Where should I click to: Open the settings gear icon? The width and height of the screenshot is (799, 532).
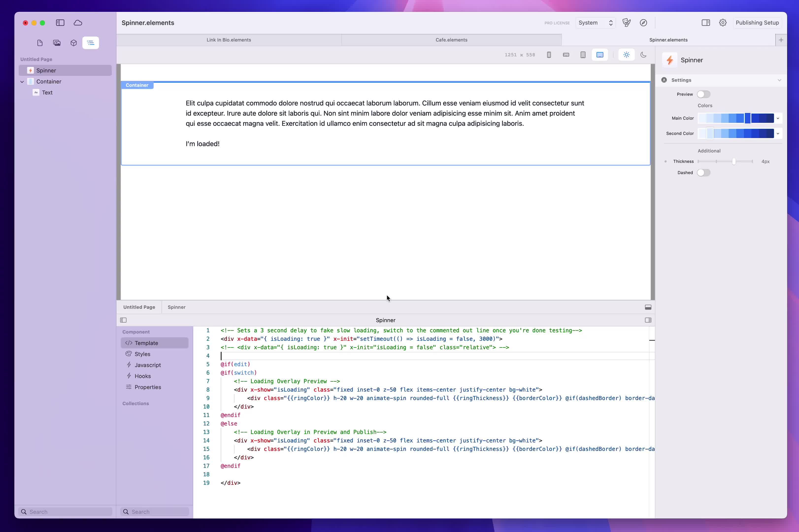[x=723, y=23]
